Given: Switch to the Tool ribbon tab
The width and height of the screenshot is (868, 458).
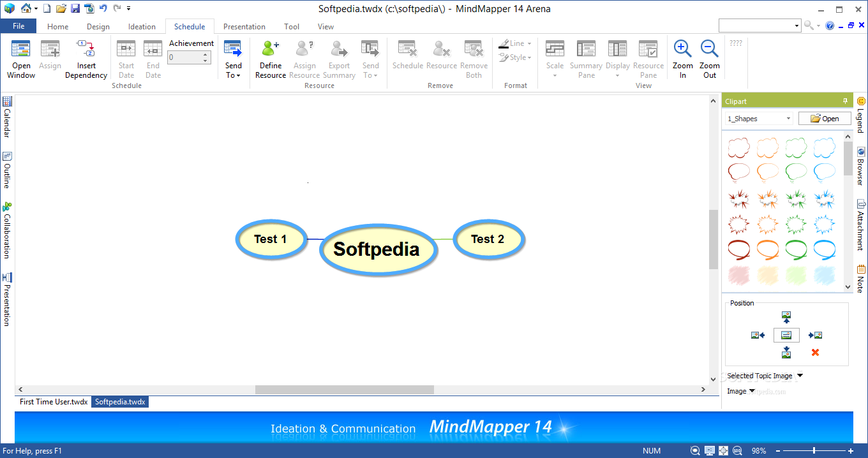Looking at the screenshot, I should click(292, 27).
